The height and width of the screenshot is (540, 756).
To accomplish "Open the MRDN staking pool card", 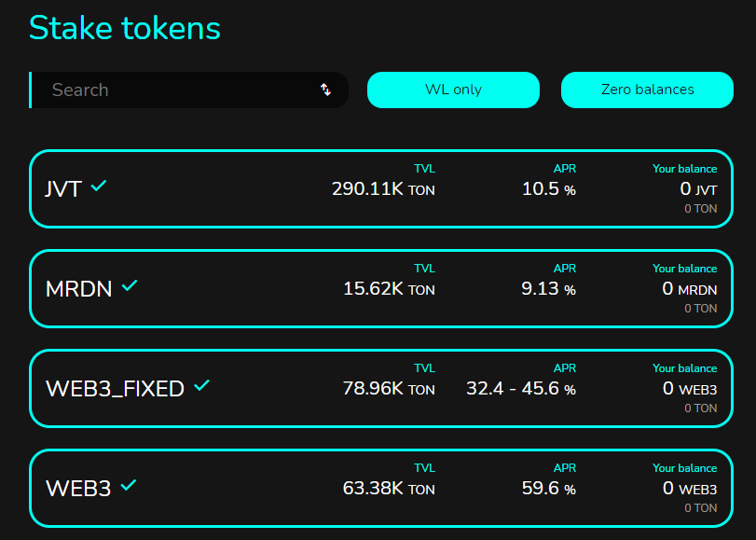I will pos(233,288).
